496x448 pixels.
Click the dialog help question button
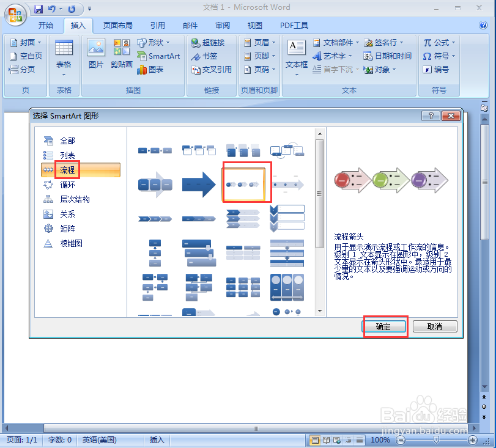pos(431,116)
